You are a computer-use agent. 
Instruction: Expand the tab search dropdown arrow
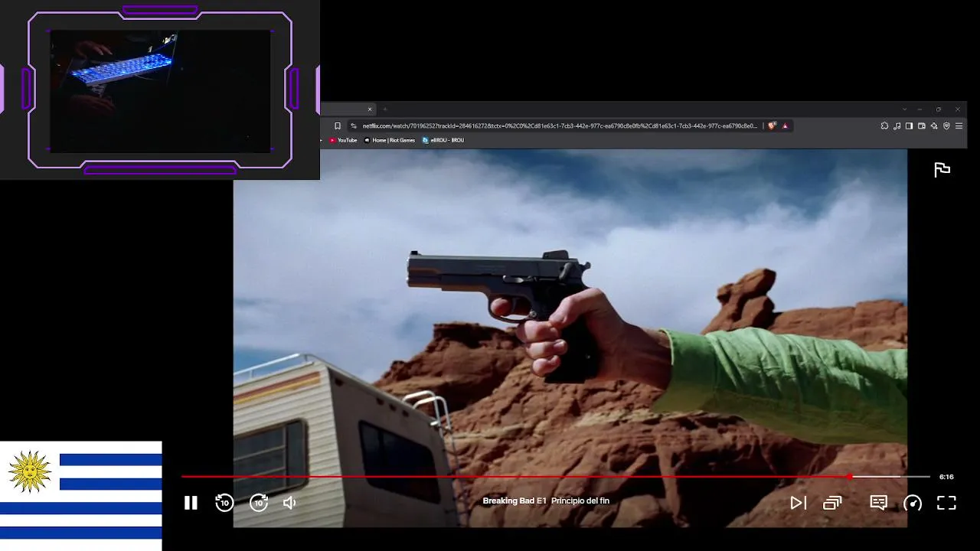(904, 109)
